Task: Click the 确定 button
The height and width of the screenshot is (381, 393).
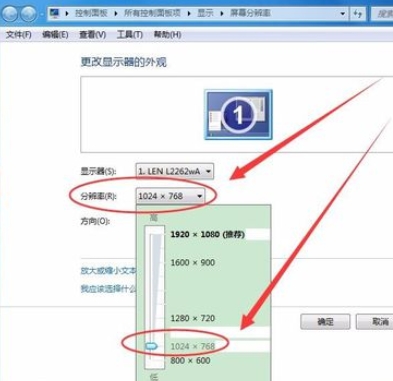Action: tap(325, 322)
